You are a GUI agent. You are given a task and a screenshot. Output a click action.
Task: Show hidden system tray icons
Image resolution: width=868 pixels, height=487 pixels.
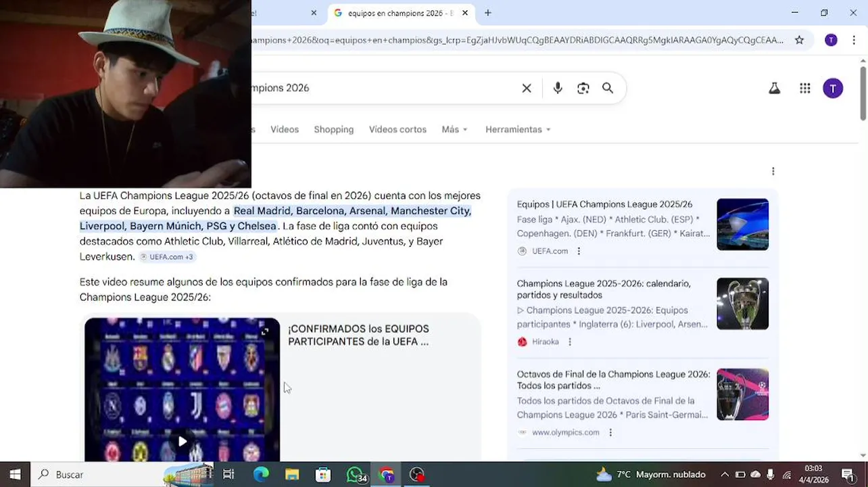point(725,474)
